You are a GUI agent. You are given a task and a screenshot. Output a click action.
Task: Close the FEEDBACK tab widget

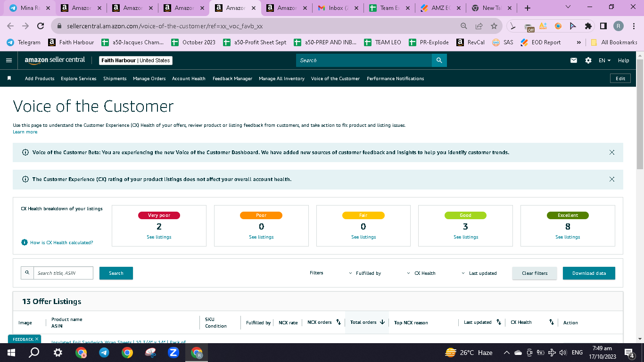coord(37,339)
